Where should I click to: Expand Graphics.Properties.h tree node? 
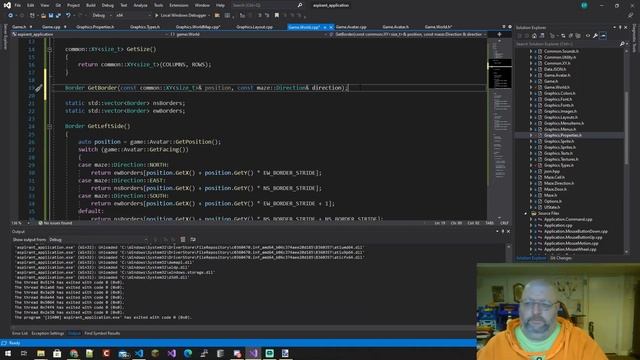point(531,135)
